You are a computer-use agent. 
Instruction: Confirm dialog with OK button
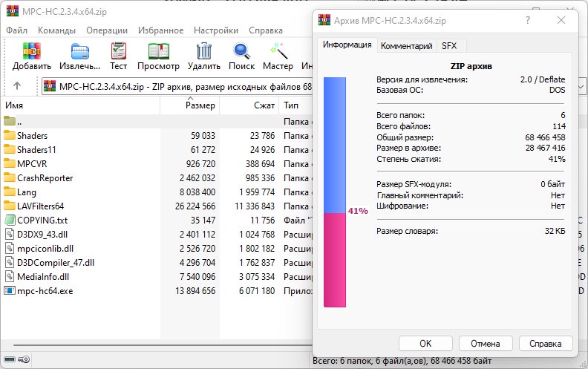tap(425, 344)
